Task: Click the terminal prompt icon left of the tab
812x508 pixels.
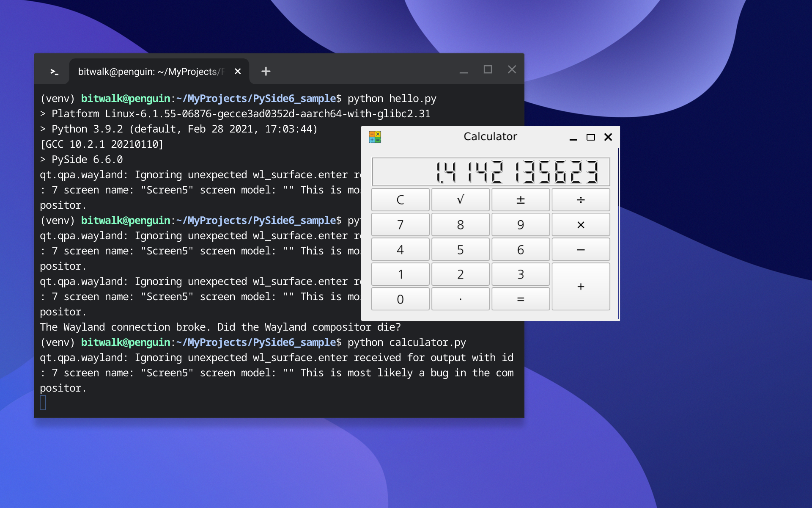Action: 54,72
